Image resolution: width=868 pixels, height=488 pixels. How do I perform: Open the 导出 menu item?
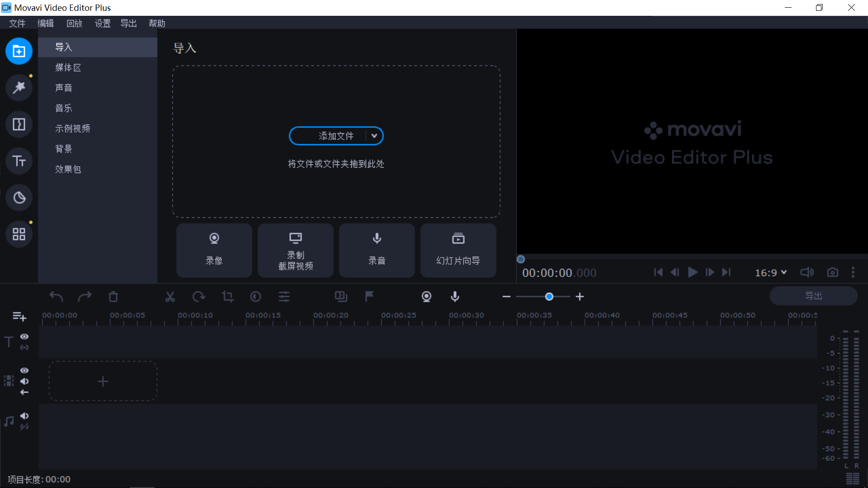tap(129, 23)
